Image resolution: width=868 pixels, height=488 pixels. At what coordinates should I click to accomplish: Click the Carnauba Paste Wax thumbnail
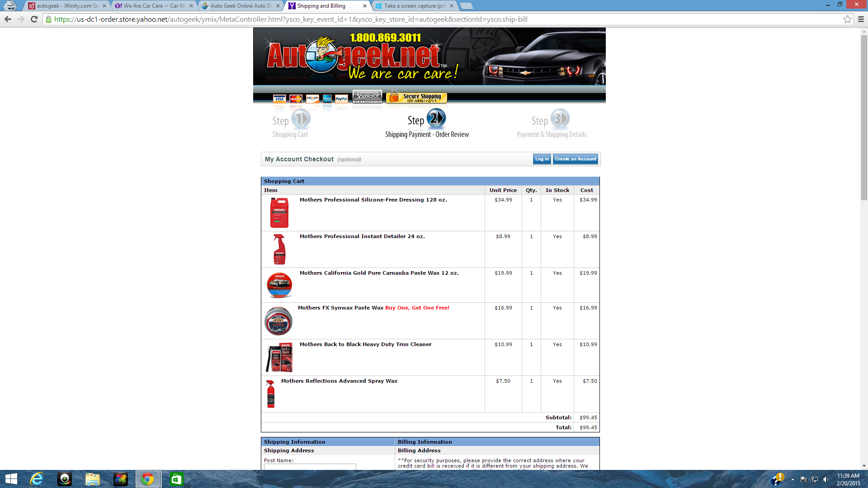click(x=279, y=285)
